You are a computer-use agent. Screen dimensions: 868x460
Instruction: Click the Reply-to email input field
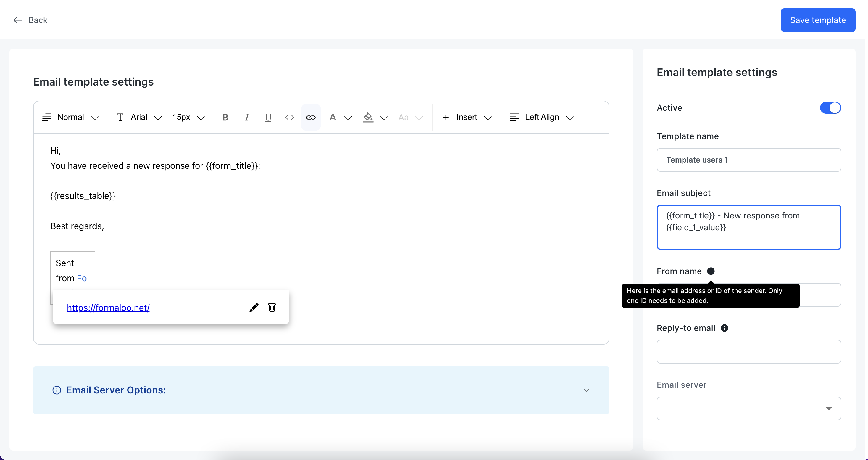click(x=749, y=352)
